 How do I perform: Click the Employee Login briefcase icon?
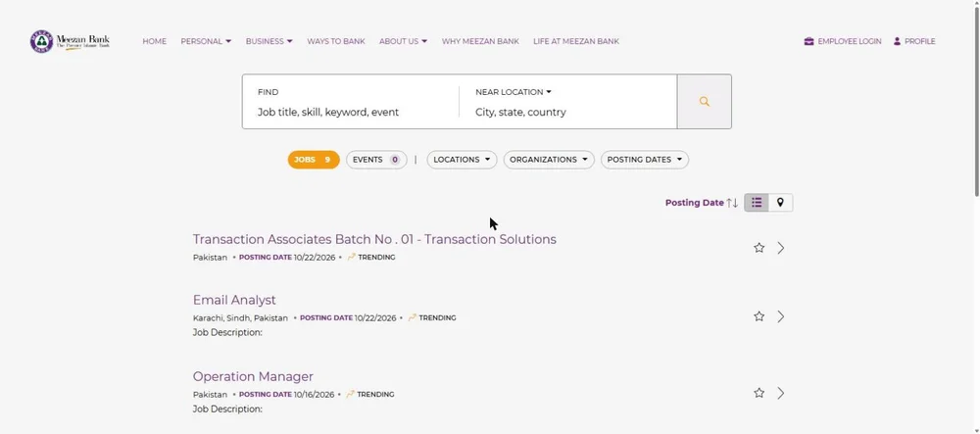coord(808,41)
